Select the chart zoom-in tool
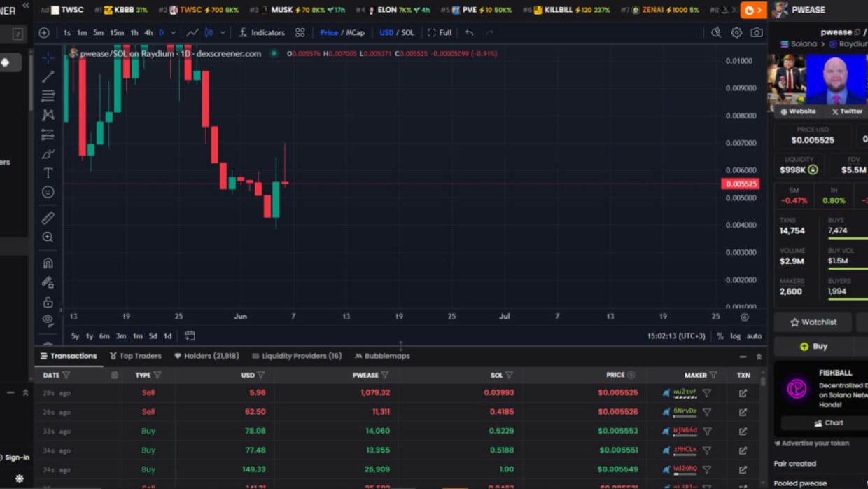Image resolution: width=868 pixels, height=489 pixels. [48, 237]
